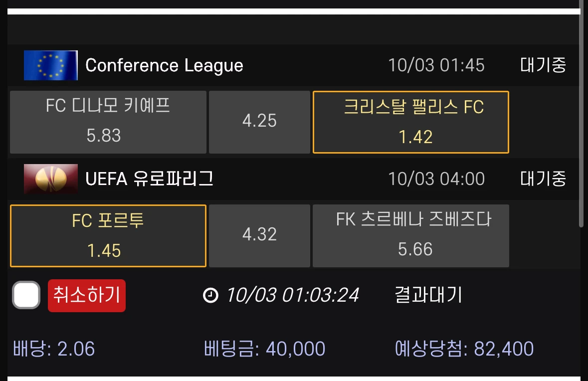Click the vertical scrollbar on the right
The height and width of the screenshot is (381, 588).
(x=581, y=115)
